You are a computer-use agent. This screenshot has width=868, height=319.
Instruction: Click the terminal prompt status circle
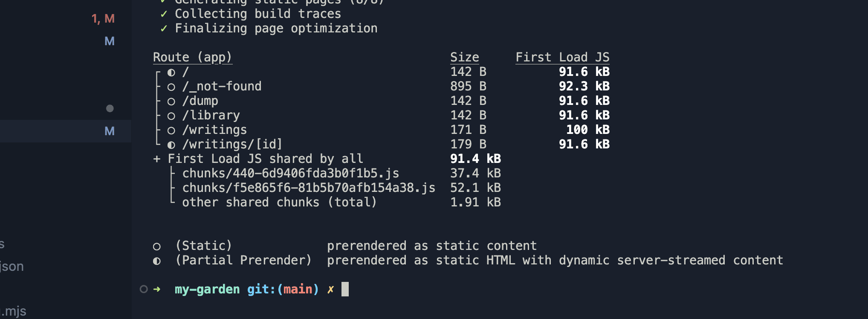[x=144, y=289]
